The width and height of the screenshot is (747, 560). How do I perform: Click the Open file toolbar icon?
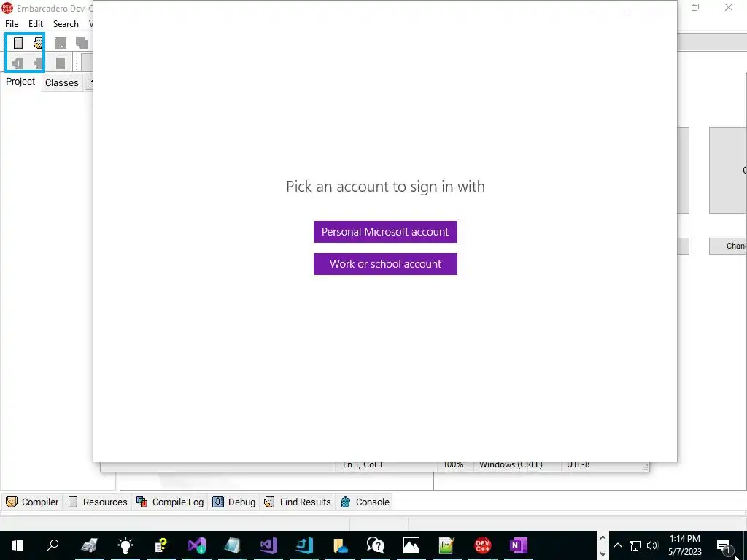pos(38,43)
